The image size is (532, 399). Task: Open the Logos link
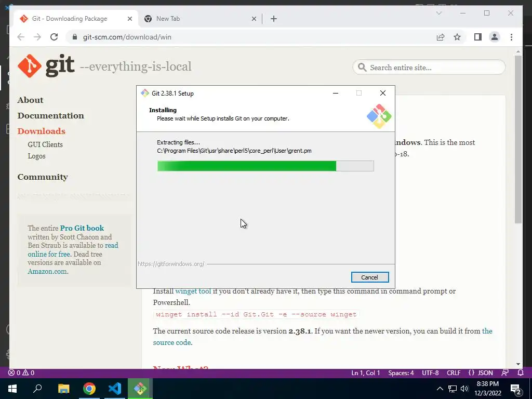[37, 156]
